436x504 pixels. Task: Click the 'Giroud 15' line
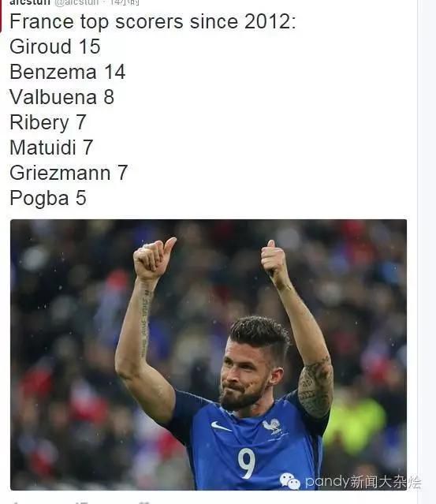click(x=55, y=47)
